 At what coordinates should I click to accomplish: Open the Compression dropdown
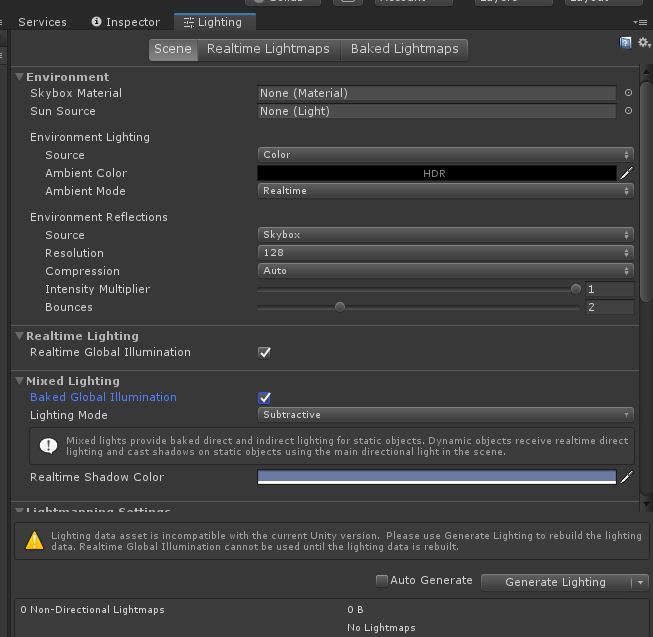[446, 271]
